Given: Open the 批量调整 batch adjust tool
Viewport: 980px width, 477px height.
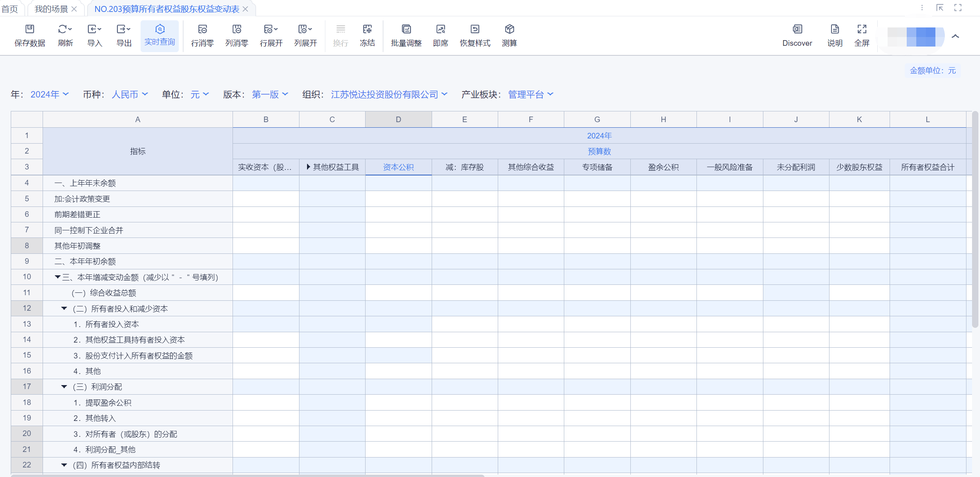Looking at the screenshot, I should click(x=406, y=29).
